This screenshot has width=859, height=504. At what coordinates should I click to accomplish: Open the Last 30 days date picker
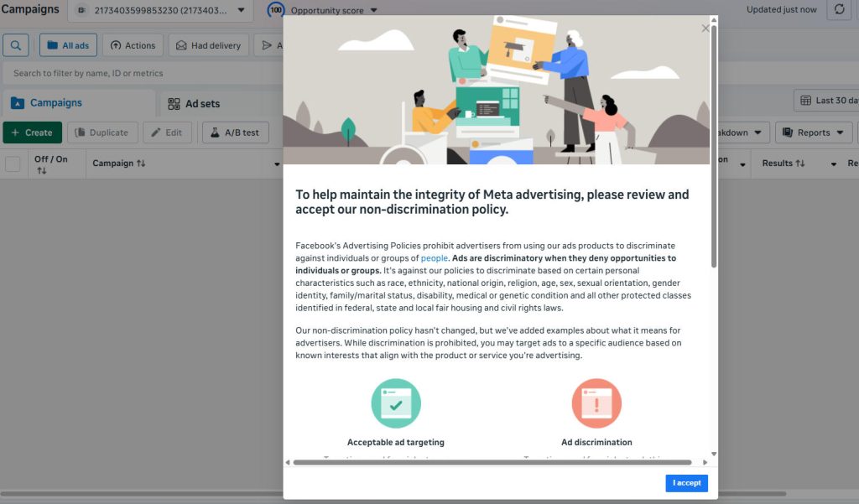[825, 101]
